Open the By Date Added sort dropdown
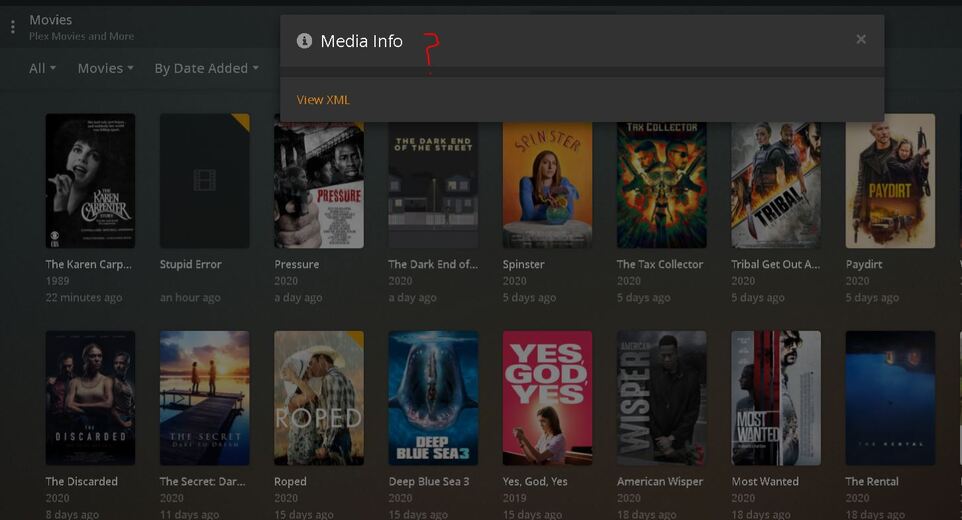The width and height of the screenshot is (962, 520). (206, 68)
